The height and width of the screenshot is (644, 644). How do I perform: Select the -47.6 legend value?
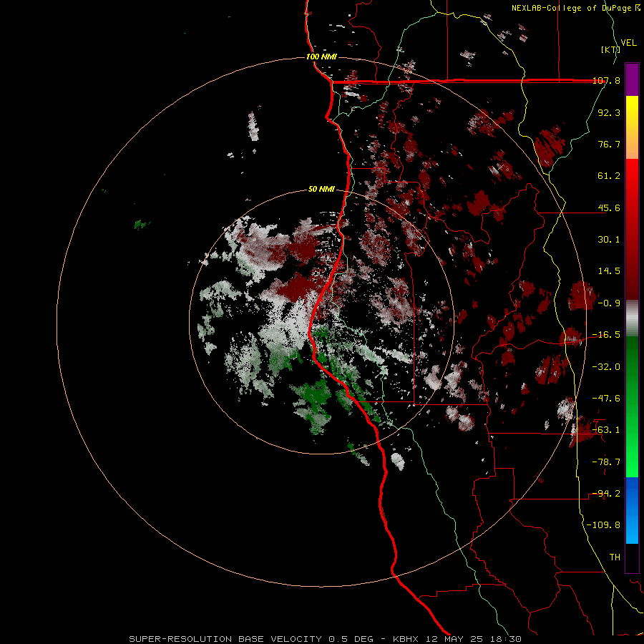pyautogui.click(x=606, y=399)
